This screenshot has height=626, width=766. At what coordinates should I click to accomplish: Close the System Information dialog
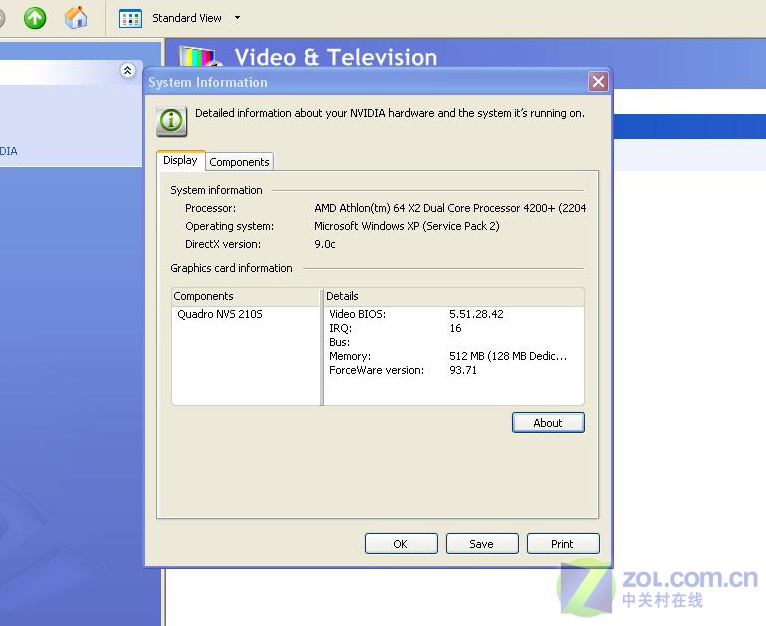(x=598, y=81)
